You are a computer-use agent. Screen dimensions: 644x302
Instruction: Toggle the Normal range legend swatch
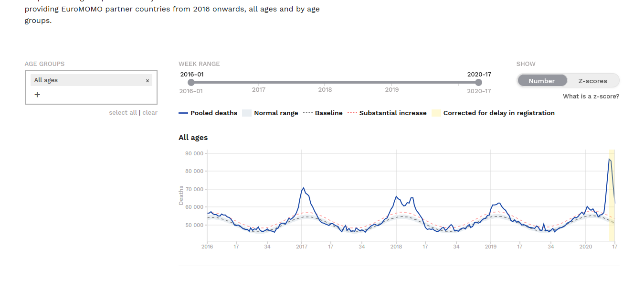pyautogui.click(x=246, y=113)
